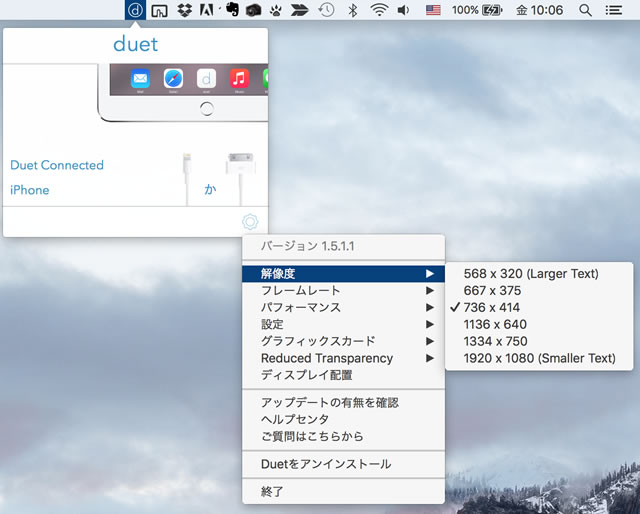Click the arrow-shaped menu bar icon

(x=299, y=10)
